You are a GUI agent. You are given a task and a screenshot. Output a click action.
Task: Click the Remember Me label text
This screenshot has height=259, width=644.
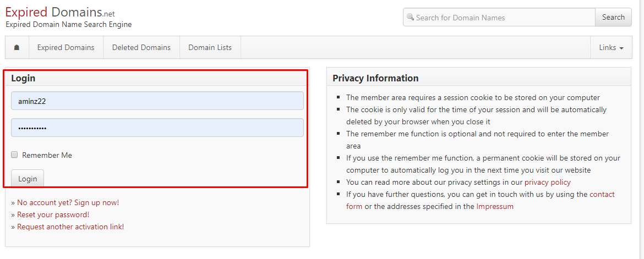(47, 155)
